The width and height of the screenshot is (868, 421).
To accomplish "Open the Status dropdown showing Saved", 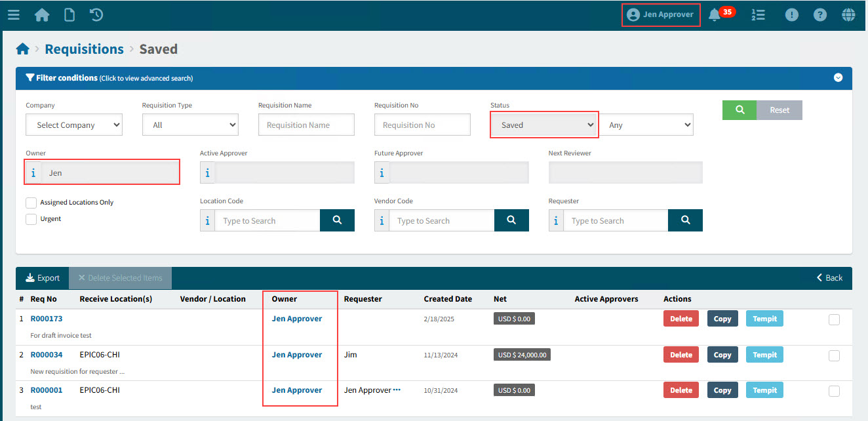I will [544, 125].
